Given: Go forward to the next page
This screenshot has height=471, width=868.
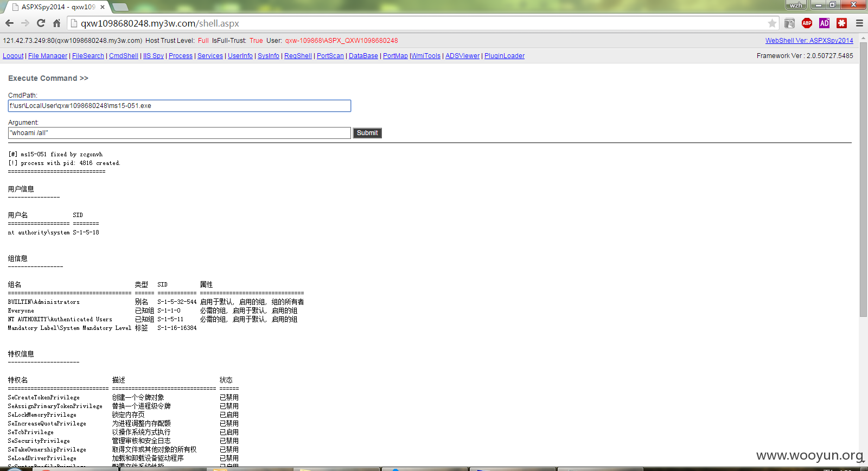Looking at the screenshot, I should click(25, 23).
